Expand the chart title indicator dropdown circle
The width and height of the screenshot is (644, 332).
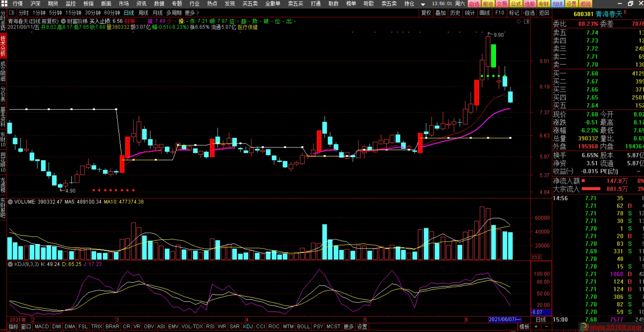[63, 21]
